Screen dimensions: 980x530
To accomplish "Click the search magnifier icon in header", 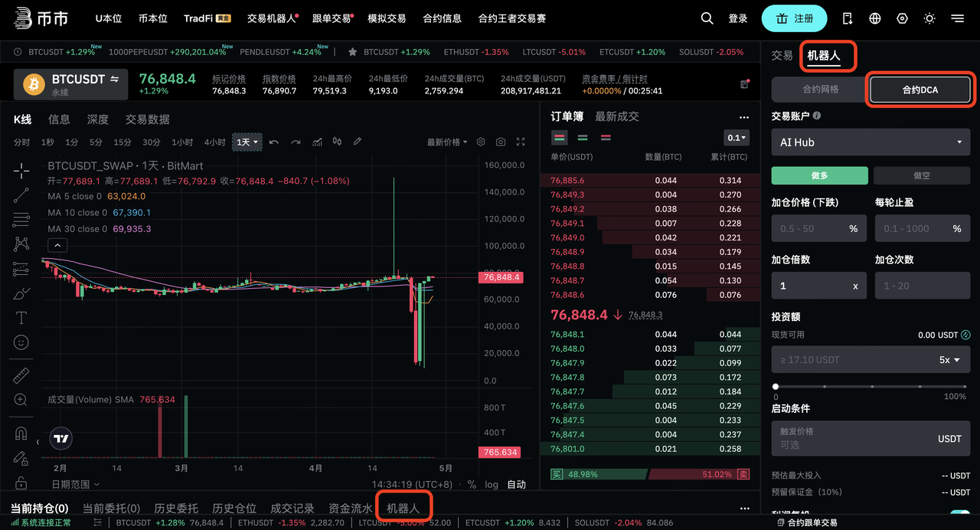I will click(x=707, y=18).
